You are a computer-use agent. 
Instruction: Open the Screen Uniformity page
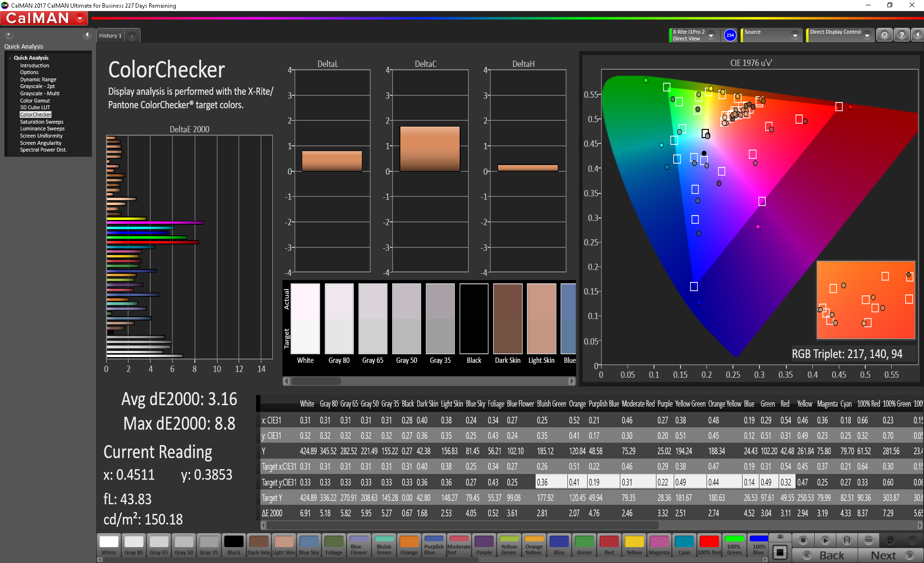click(41, 136)
